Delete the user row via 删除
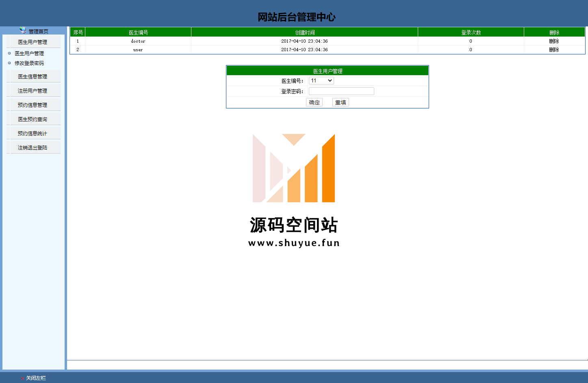This screenshot has width=588, height=383. 554,50
